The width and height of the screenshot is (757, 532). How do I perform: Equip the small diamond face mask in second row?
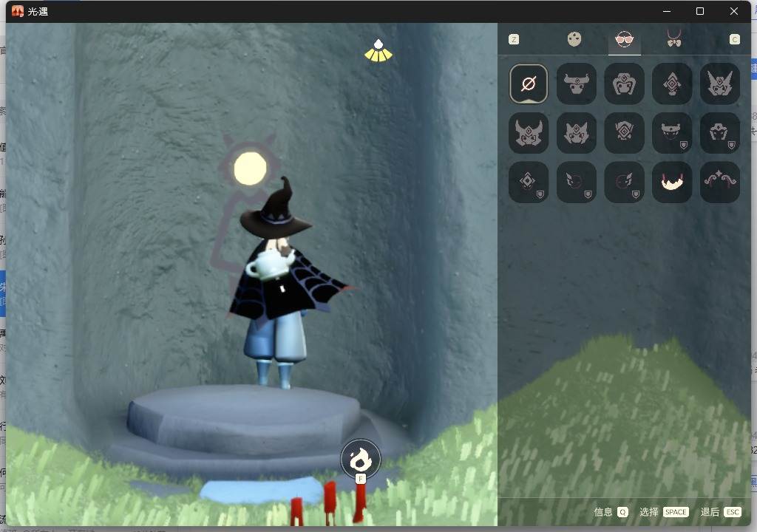(624, 133)
